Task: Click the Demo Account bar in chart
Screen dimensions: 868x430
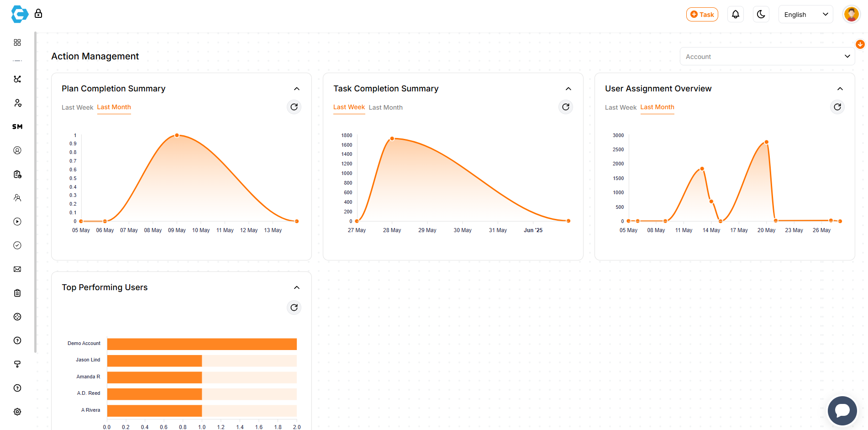Action: (202, 344)
